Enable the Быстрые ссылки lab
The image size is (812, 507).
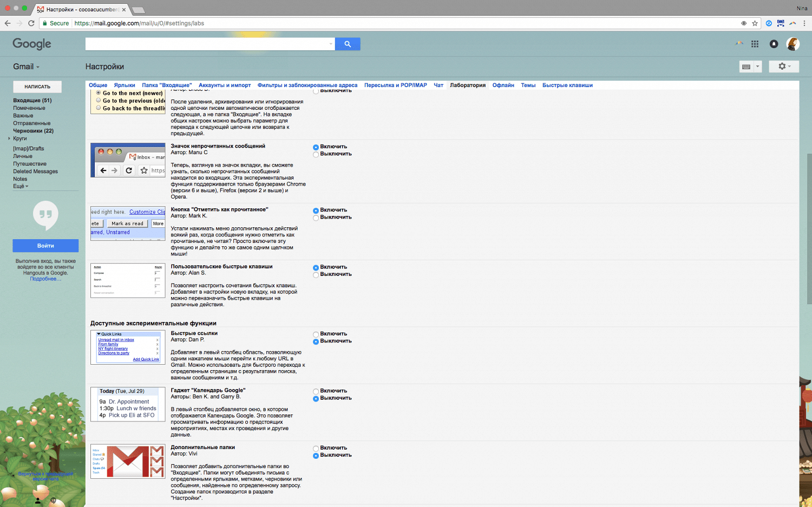(316, 334)
